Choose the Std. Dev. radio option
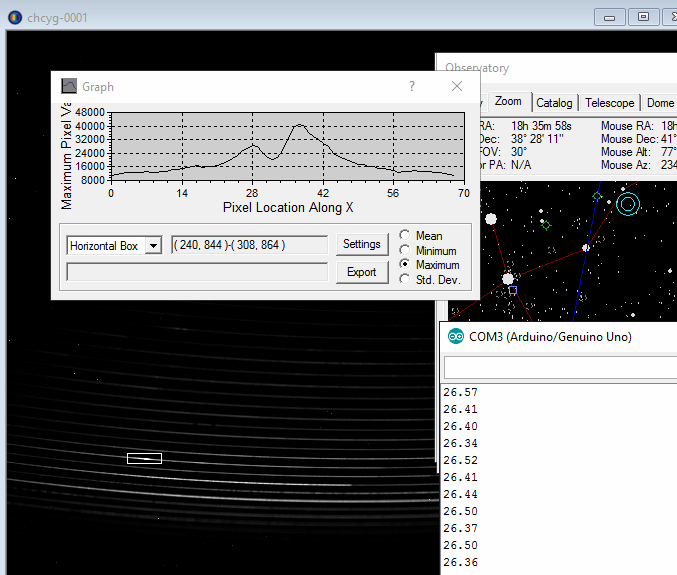The image size is (677, 575). tap(404, 280)
